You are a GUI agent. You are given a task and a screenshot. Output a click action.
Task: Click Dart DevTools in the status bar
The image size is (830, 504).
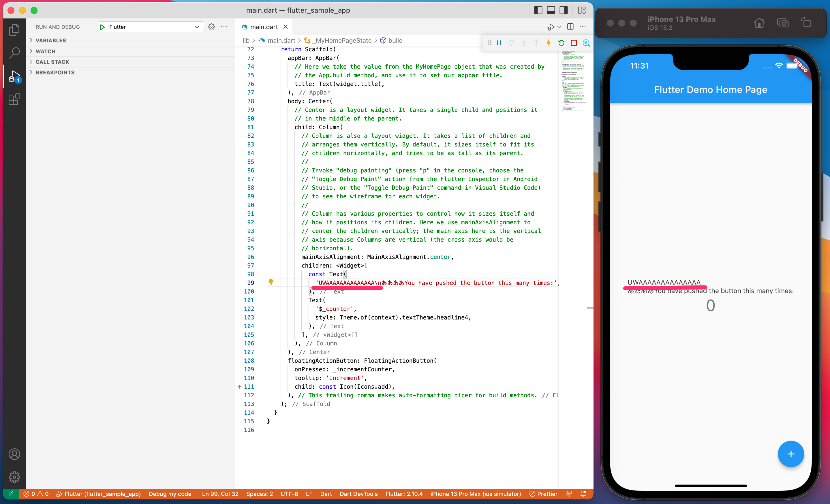pos(358,494)
